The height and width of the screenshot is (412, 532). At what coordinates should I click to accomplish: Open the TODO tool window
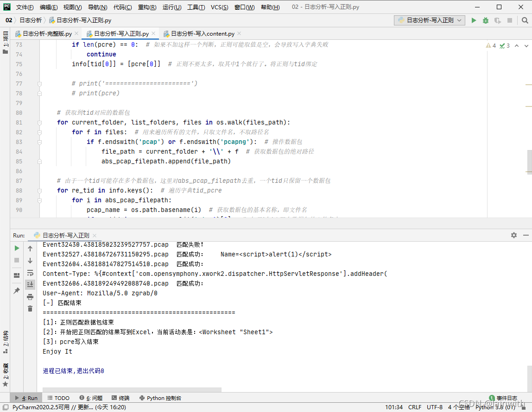(x=58, y=398)
